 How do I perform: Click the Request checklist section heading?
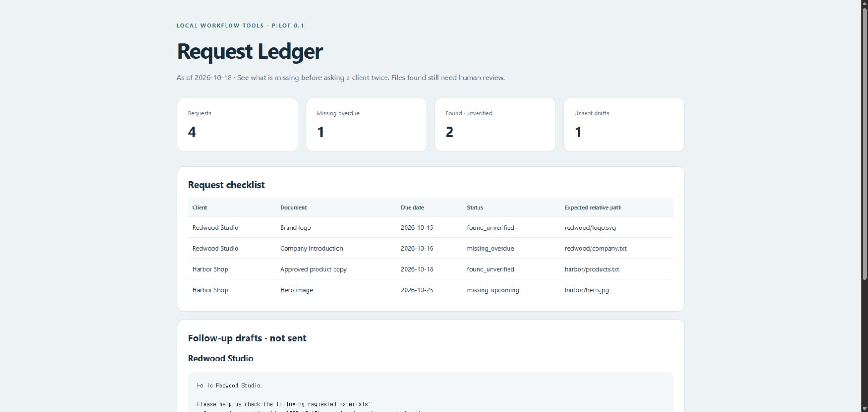226,185
